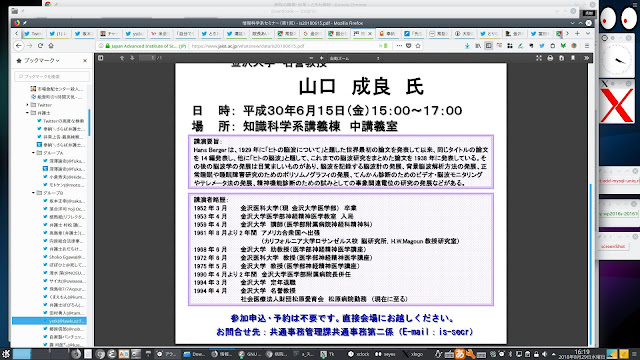The width and height of the screenshot is (640, 360).
Task: Open the Twitter tab labeled とり near the right
Action: [489, 33]
